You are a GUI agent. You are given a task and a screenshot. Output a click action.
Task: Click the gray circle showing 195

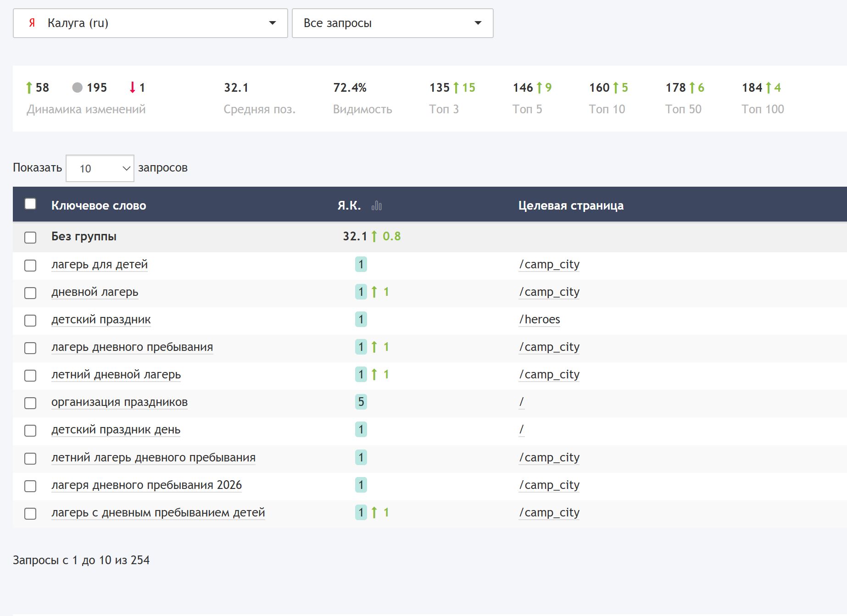click(x=78, y=88)
